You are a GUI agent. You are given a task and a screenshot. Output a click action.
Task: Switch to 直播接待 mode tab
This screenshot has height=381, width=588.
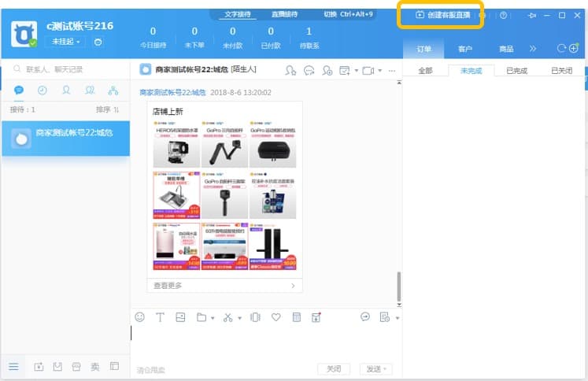[x=284, y=14]
